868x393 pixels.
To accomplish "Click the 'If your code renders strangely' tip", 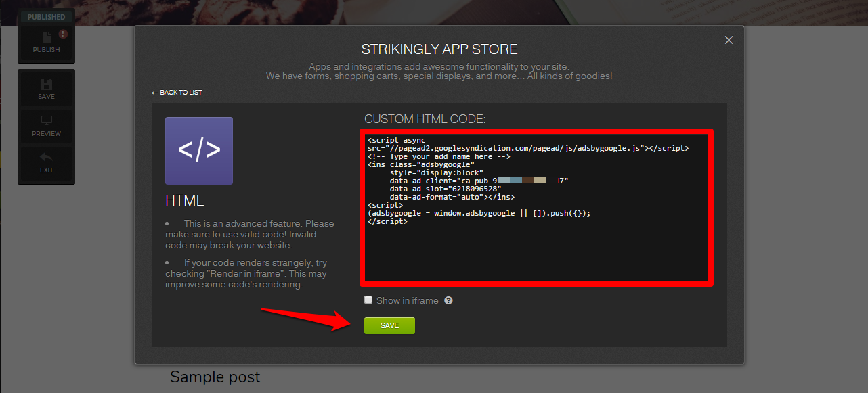I will 248,273.
